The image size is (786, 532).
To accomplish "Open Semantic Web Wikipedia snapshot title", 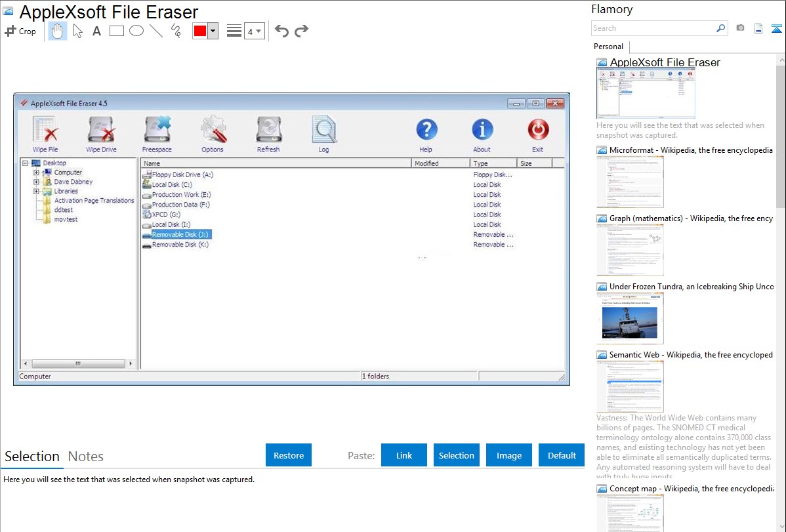I will click(x=691, y=355).
